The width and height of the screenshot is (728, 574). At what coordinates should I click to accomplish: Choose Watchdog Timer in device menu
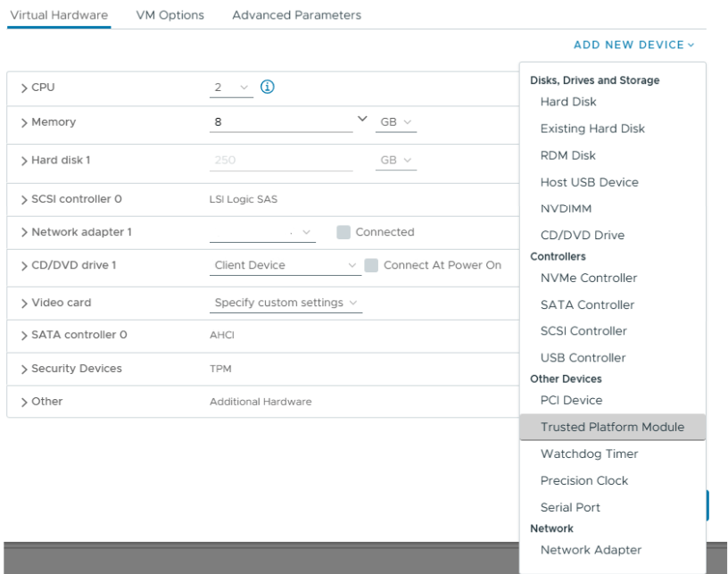pyautogui.click(x=589, y=454)
